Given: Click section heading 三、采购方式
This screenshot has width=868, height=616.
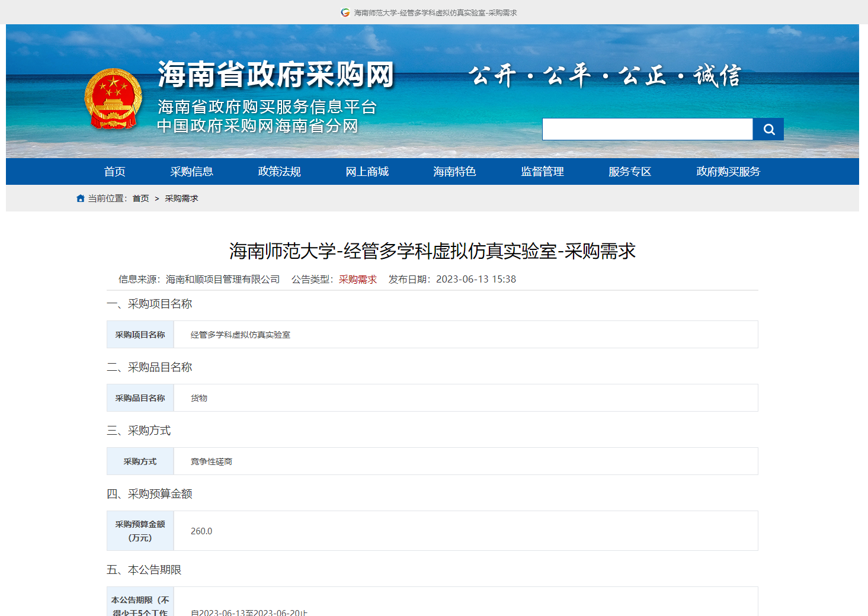Looking at the screenshot, I should (139, 431).
